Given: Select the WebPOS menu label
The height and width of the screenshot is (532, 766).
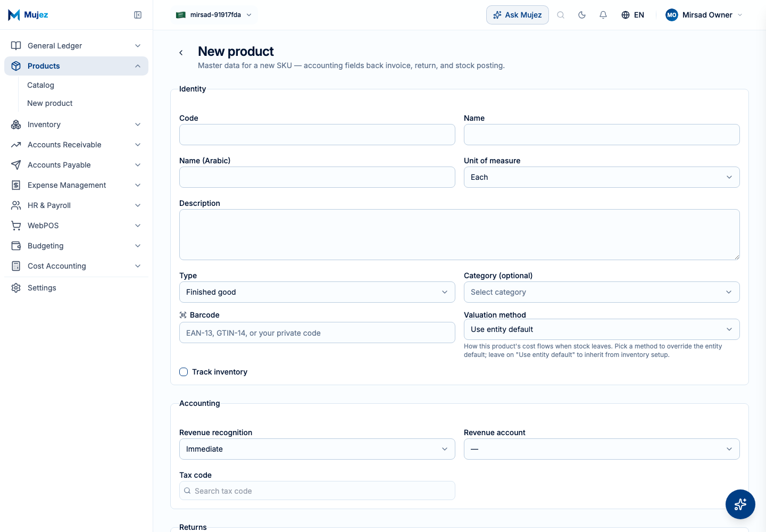Looking at the screenshot, I should click(43, 226).
